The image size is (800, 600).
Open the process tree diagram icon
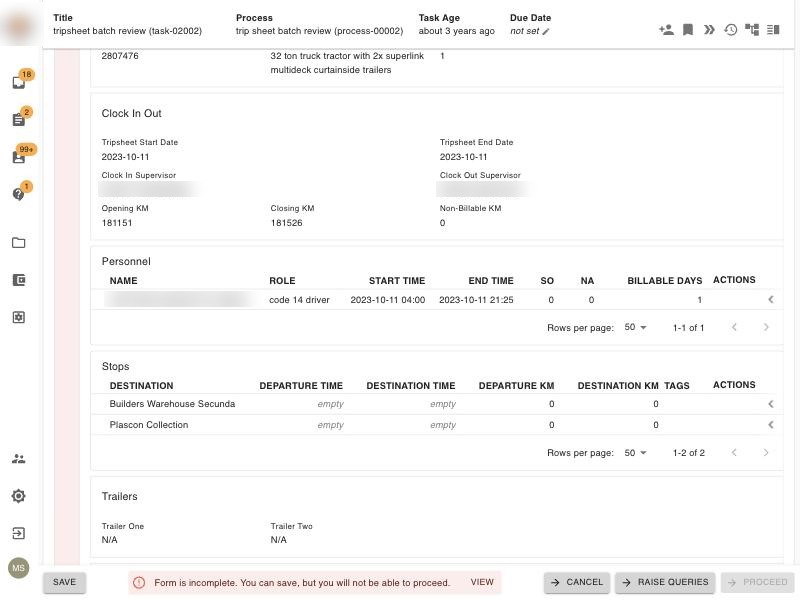click(752, 30)
